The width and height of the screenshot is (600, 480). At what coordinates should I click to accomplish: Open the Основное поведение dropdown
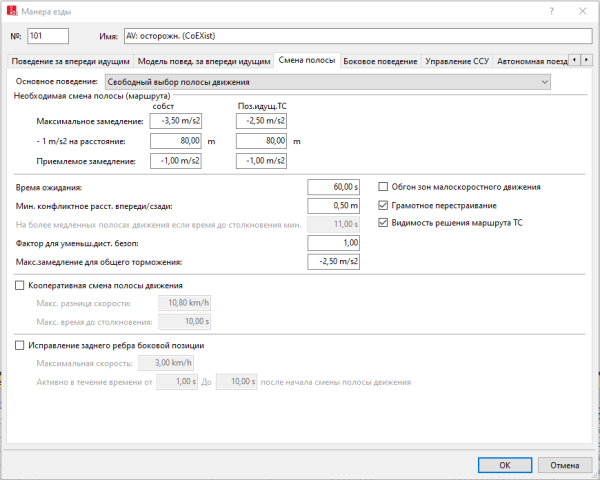[x=327, y=81]
